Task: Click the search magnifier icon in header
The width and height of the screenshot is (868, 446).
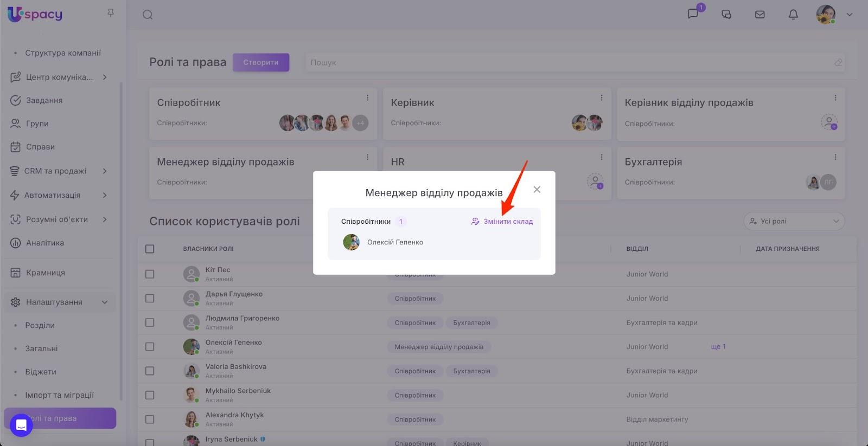Action: pos(148,15)
